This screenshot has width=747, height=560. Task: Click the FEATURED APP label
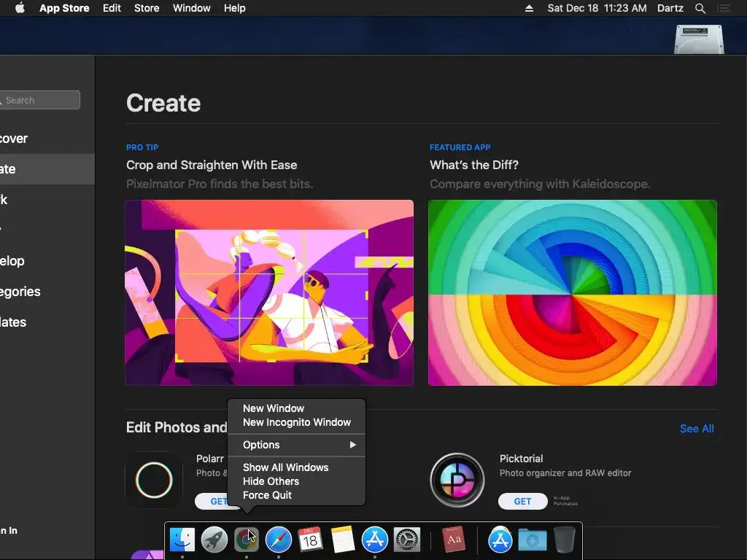[460, 147]
